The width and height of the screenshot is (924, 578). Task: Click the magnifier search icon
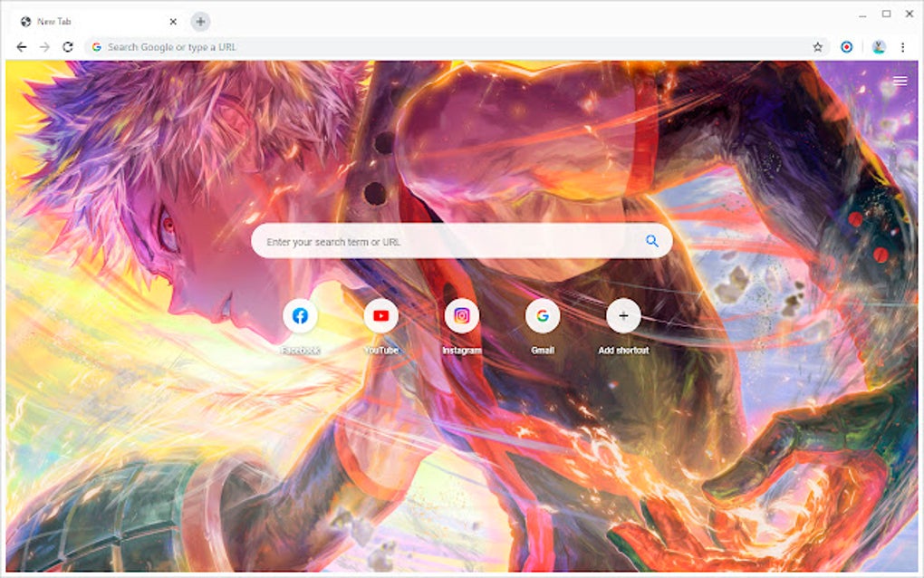click(651, 241)
